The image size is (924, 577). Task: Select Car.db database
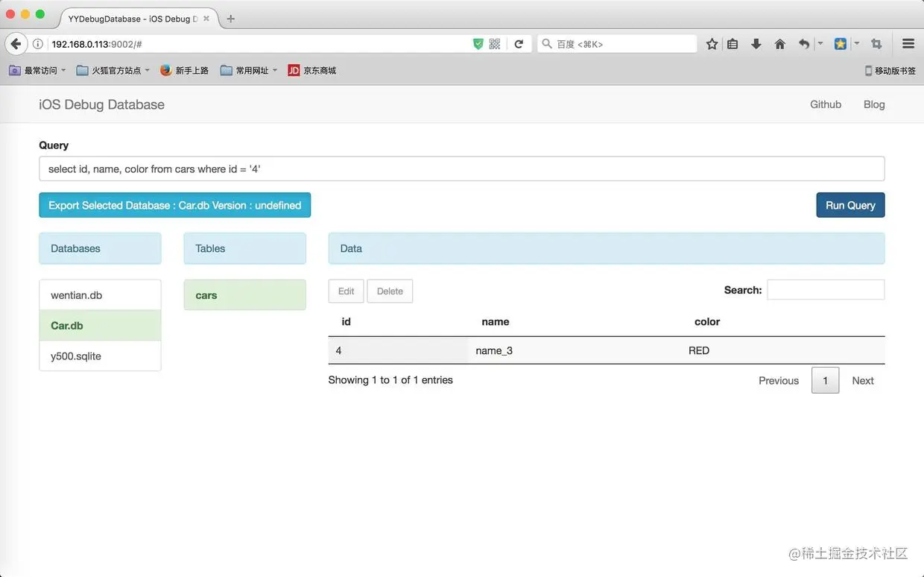pos(100,326)
